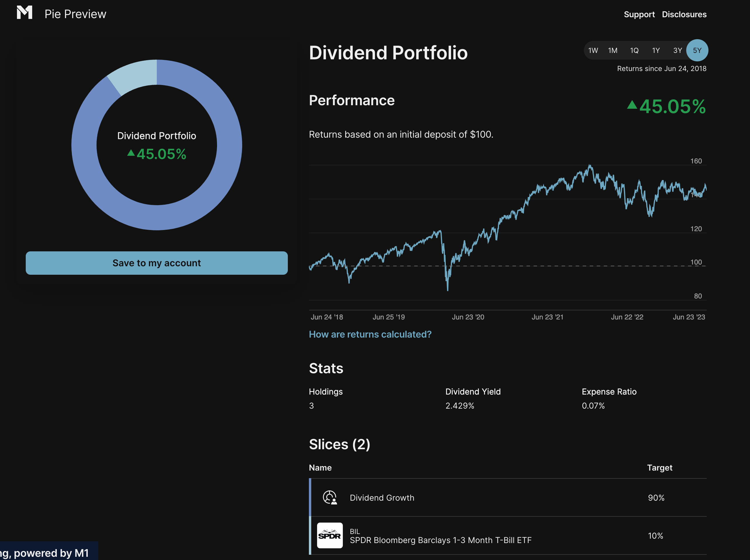
Task: Click green triangle inside donut chart
Action: pyautogui.click(x=131, y=153)
